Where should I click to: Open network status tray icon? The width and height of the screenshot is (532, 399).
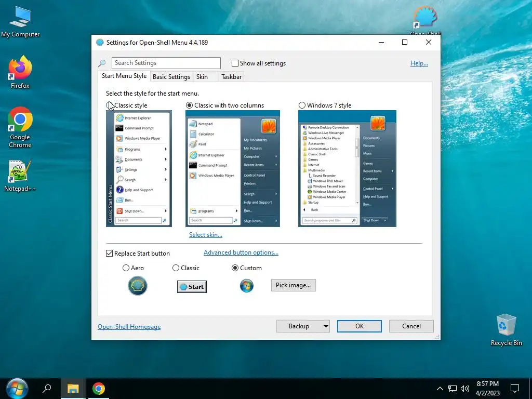[453, 389]
